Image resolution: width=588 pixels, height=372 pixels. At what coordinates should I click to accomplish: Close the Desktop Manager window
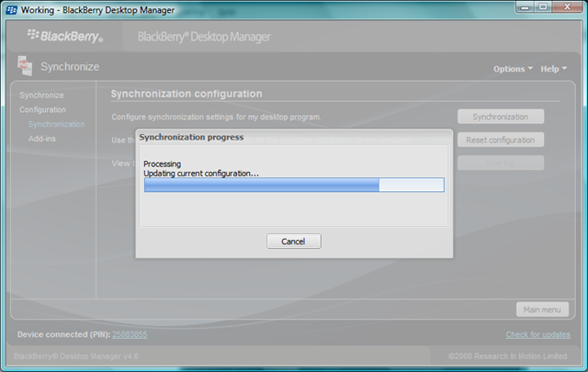(567, 7)
